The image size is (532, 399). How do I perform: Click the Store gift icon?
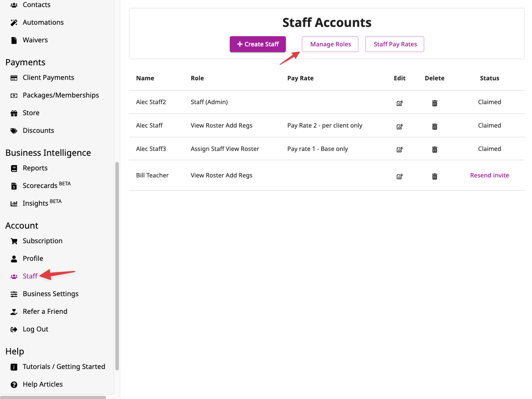tap(14, 113)
